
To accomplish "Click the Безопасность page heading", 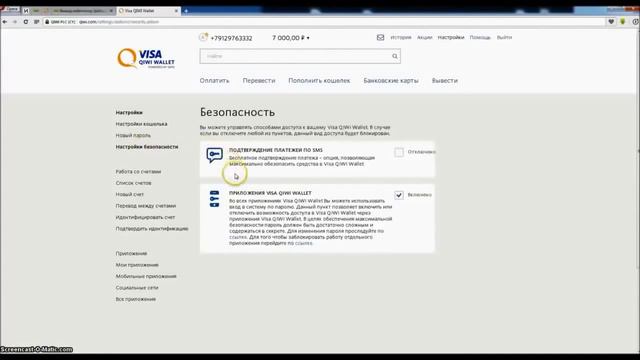I will [237, 112].
